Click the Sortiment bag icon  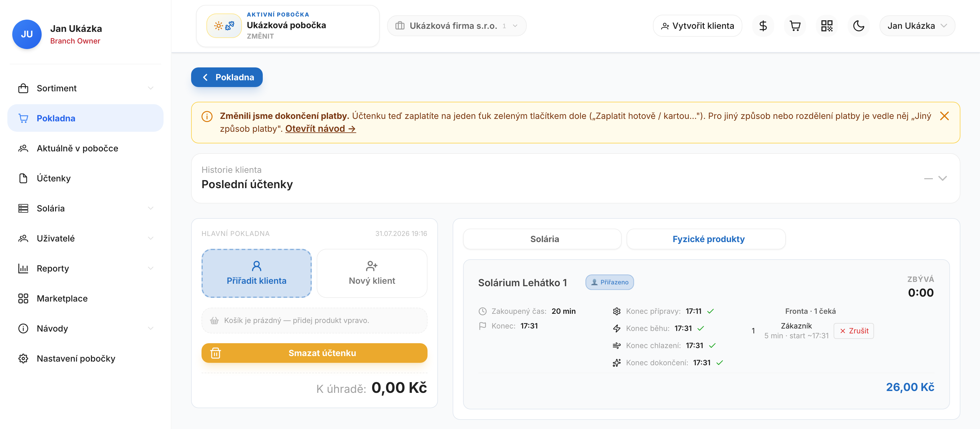23,88
